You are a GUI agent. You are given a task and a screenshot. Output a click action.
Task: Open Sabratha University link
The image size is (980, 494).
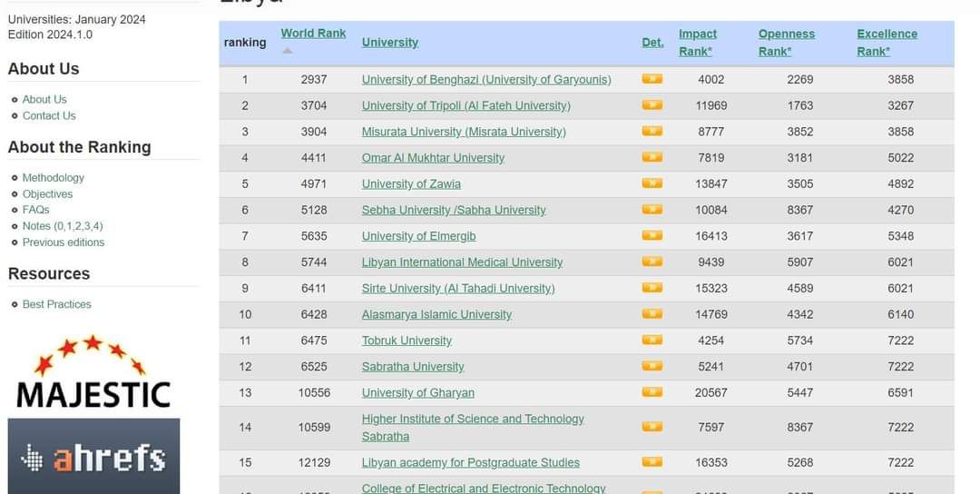coord(413,367)
